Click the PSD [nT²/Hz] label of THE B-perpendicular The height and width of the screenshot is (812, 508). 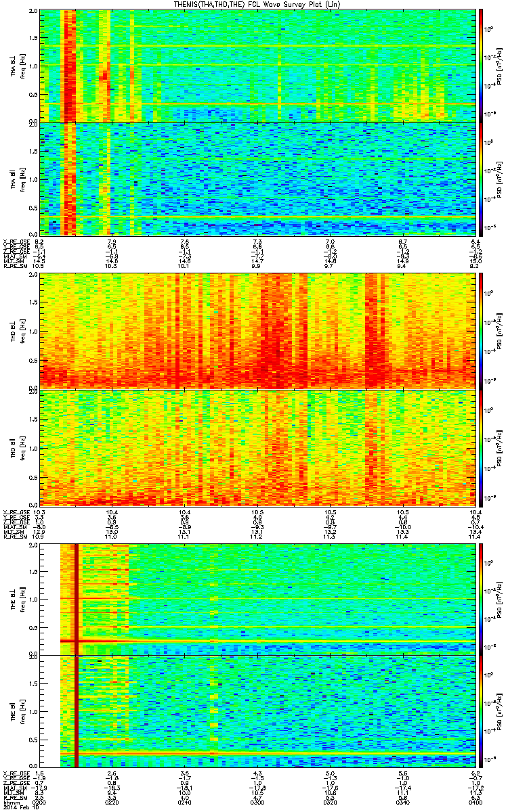(x=500, y=599)
